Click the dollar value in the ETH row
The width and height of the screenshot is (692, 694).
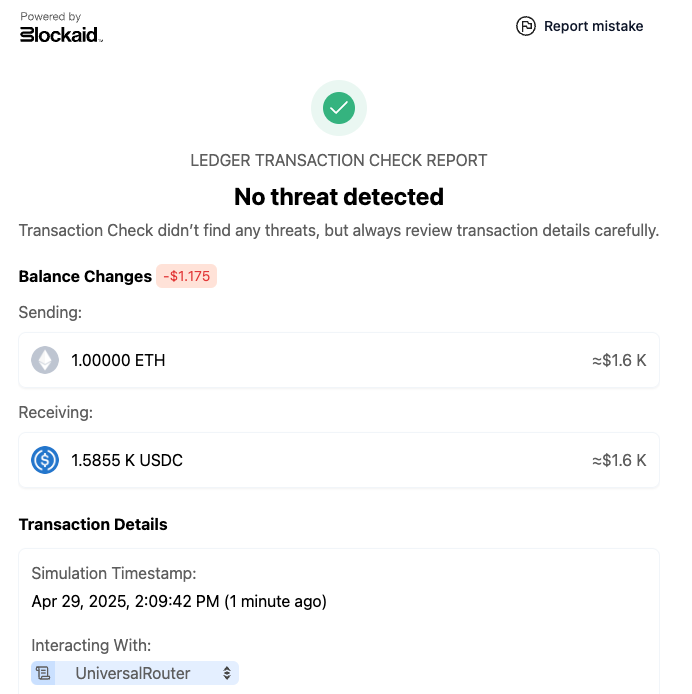[619, 360]
